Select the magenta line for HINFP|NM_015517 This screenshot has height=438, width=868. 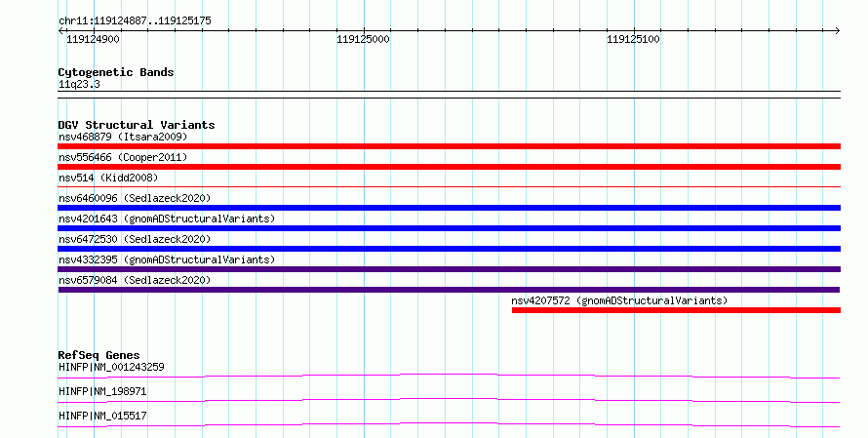(x=449, y=424)
